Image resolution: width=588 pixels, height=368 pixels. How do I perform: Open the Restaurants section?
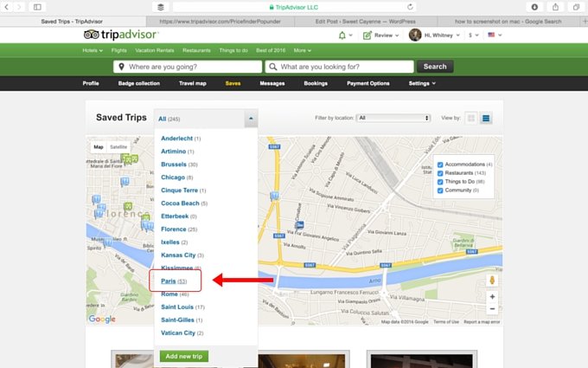click(196, 50)
